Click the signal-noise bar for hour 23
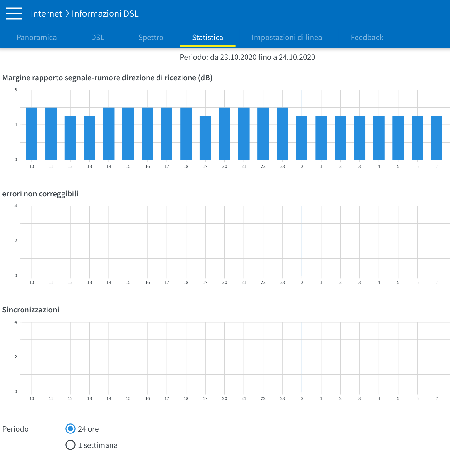 point(282,134)
